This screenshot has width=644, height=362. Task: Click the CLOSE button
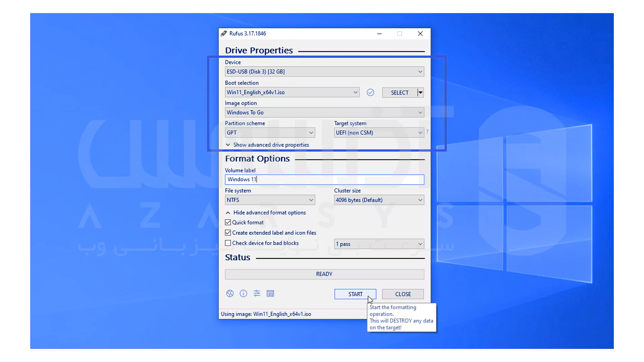pos(403,294)
